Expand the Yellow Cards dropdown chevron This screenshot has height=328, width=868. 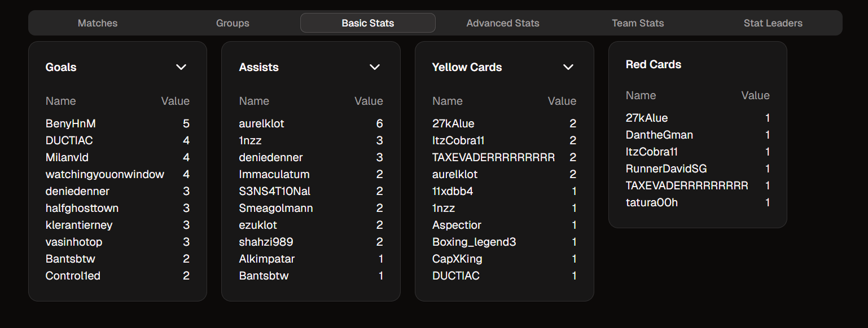pos(568,67)
